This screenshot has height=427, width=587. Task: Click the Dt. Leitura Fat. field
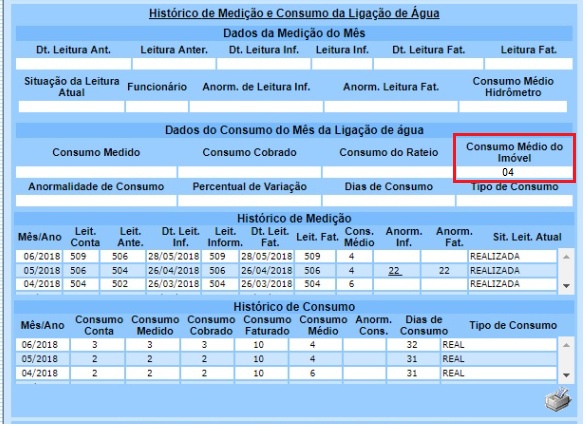[428, 64]
